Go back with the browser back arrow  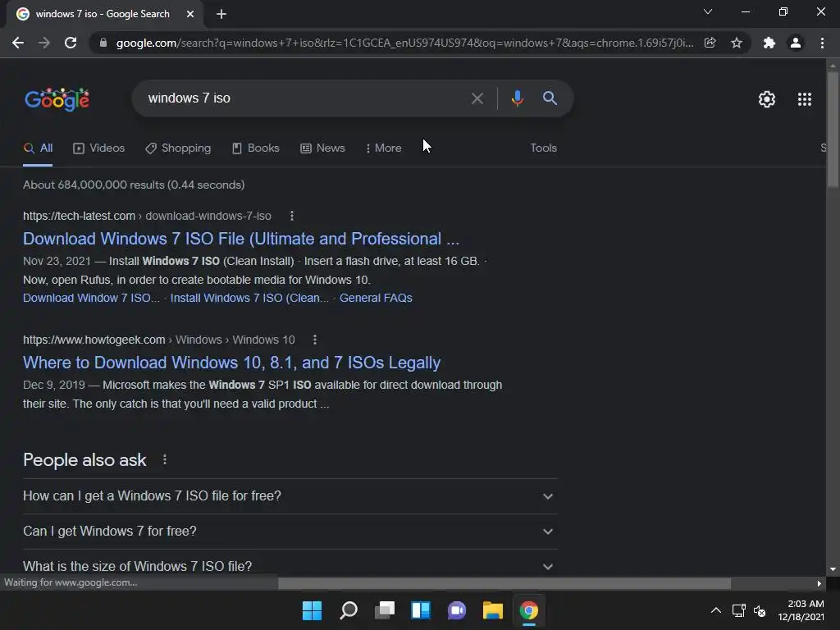tap(18, 43)
